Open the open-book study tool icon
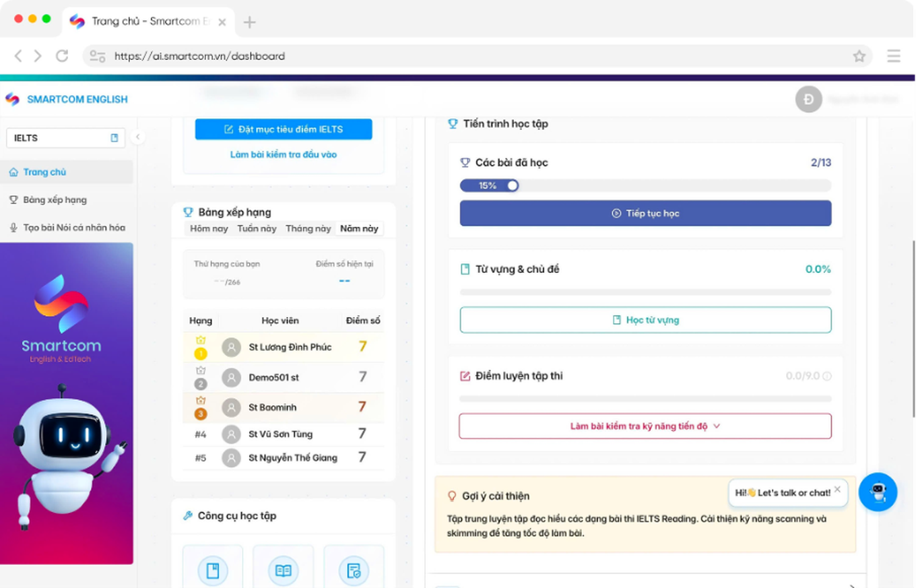 pyautogui.click(x=283, y=571)
